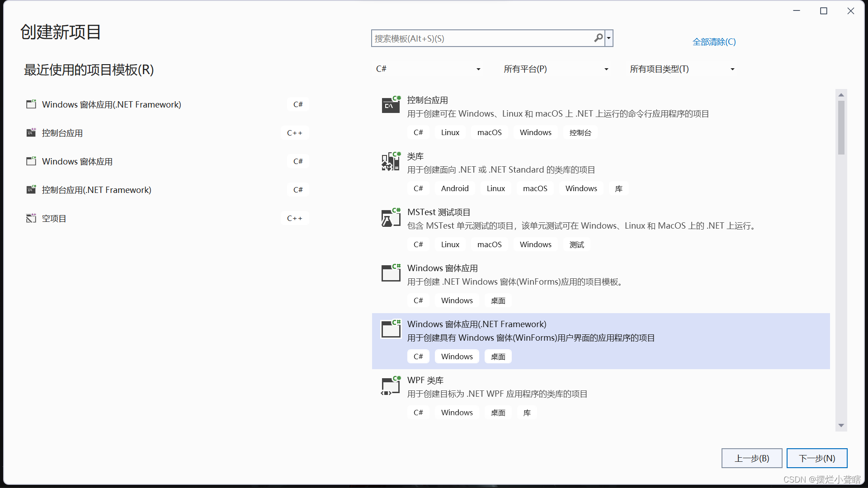
Task: Click the 全部清除 link
Action: [x=714, y=42]
